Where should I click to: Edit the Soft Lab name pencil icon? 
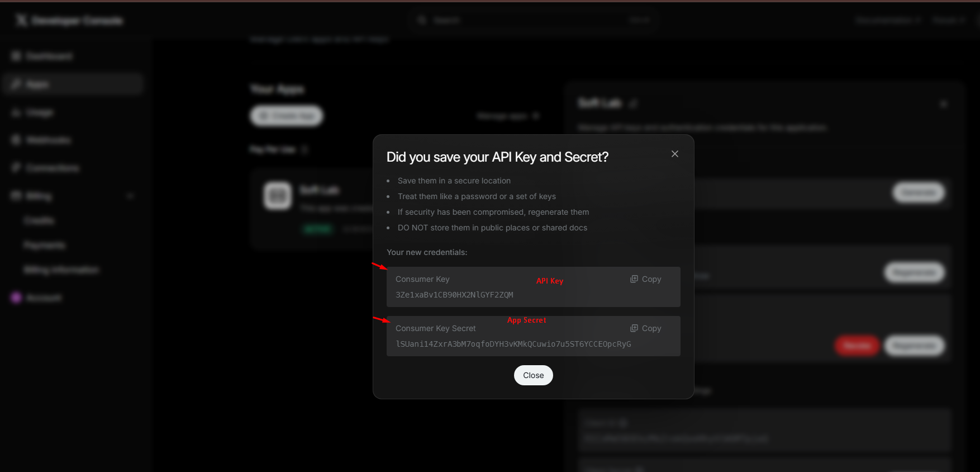pos(634,103)
